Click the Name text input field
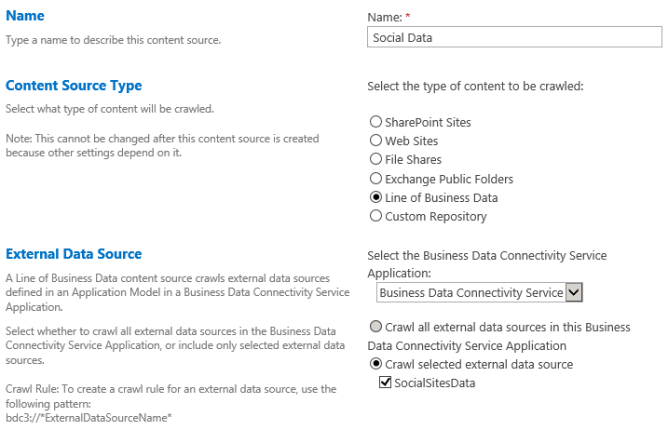 click(x=514, y=37)
